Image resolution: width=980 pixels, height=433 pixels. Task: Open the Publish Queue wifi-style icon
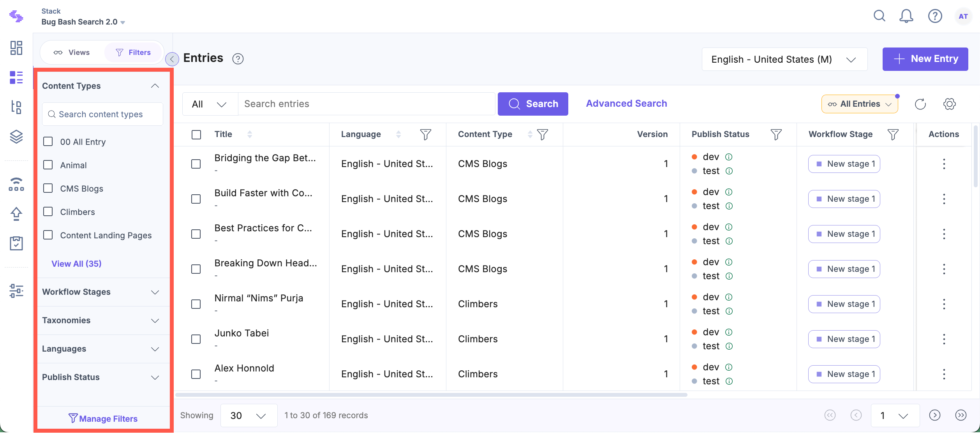(x=16, y=184)
